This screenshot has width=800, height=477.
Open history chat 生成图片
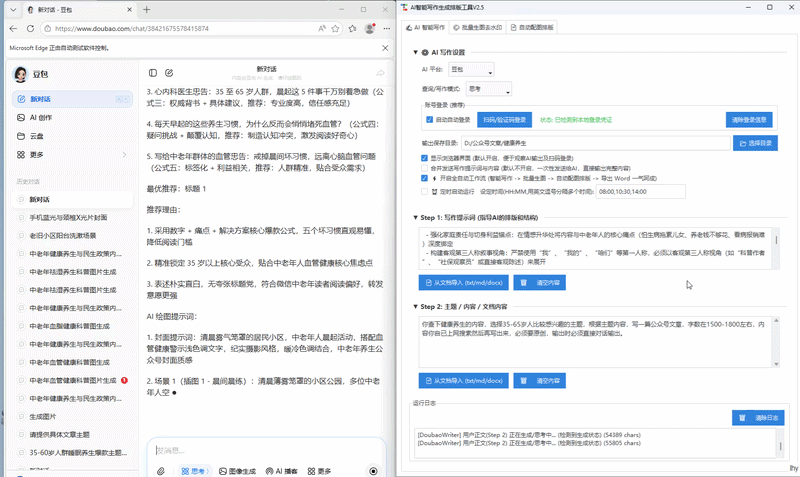(72, 417)
